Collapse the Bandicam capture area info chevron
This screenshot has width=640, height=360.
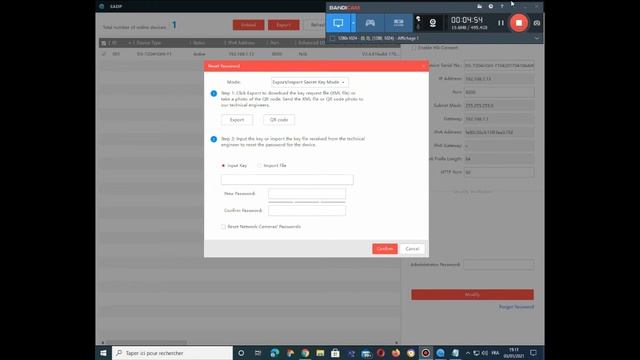pyautogui.click(x=537, y=38)
